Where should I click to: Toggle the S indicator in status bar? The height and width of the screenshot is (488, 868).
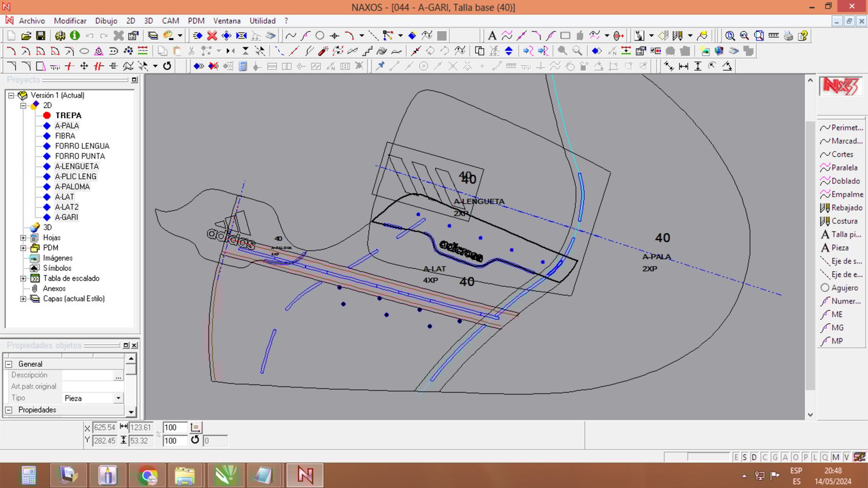click(745, 457)
